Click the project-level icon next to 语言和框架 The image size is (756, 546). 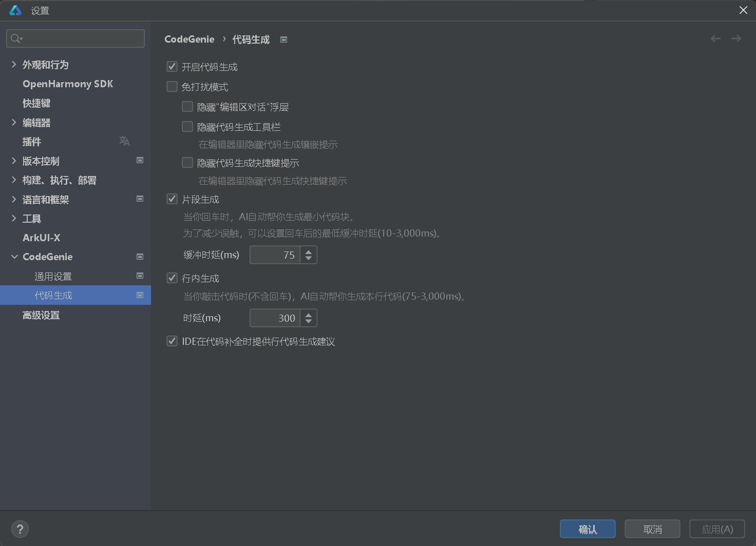[140, 199]
